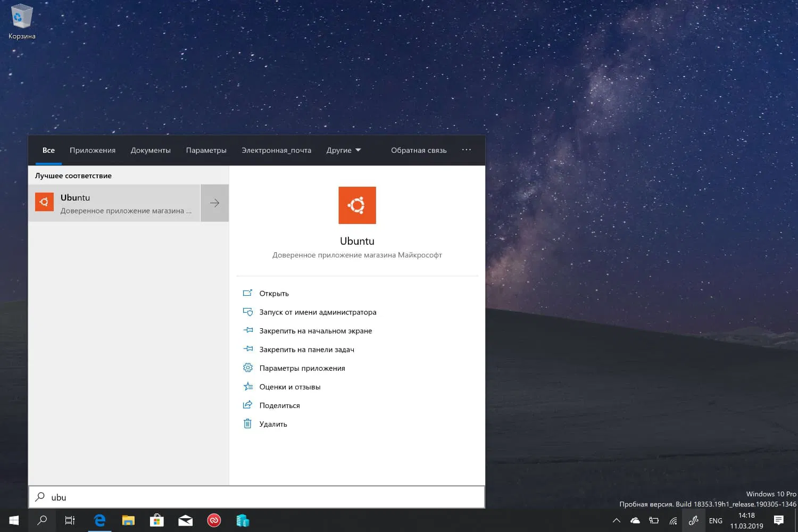This screenshot has width=798, height=532.
Task: Open the Microsoft Store taskbar icon
Action: pyautogui.click(x=156, y=520)
